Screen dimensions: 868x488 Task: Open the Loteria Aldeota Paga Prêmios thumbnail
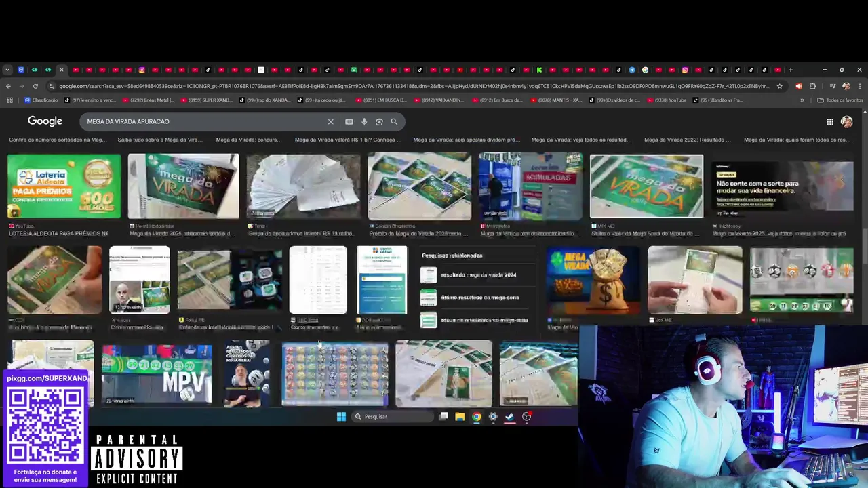(64, 186)
